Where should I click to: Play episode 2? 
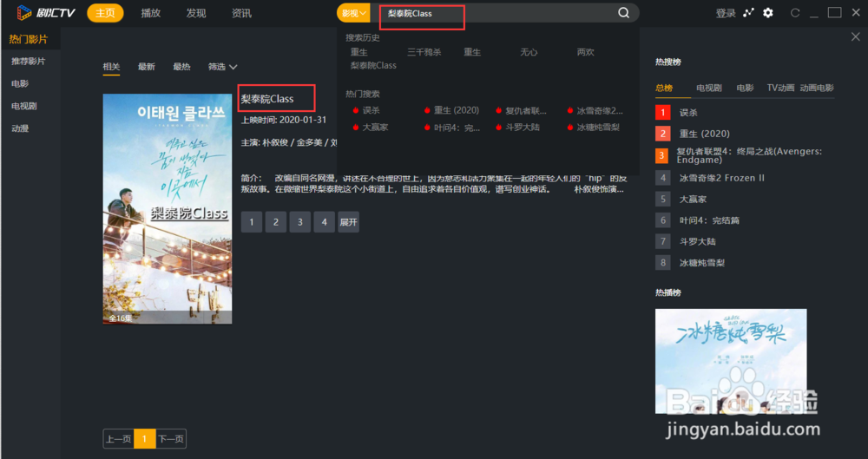tap(276, 222)
